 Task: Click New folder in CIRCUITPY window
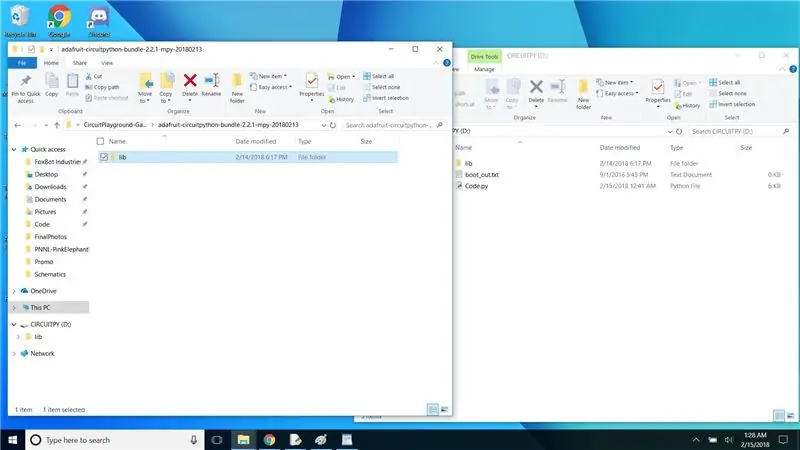point(583,94)
